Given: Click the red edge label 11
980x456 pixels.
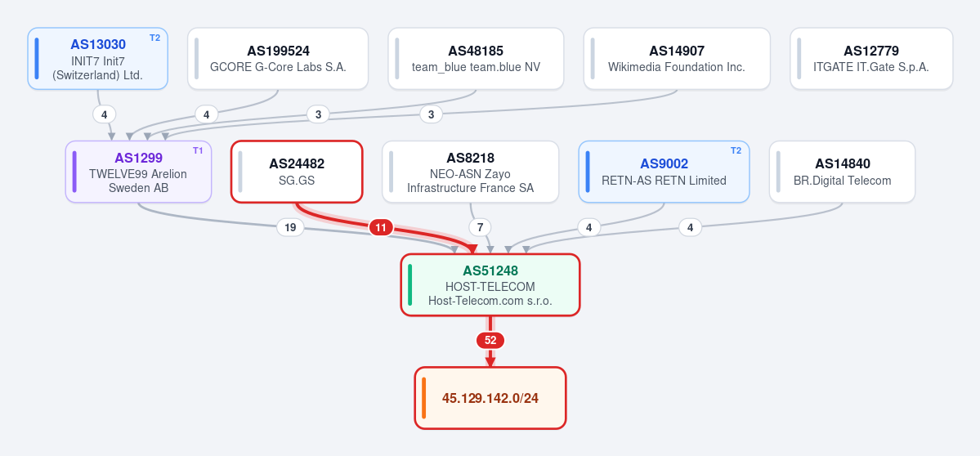Looking at the screenshot, I should click(381, 227).
